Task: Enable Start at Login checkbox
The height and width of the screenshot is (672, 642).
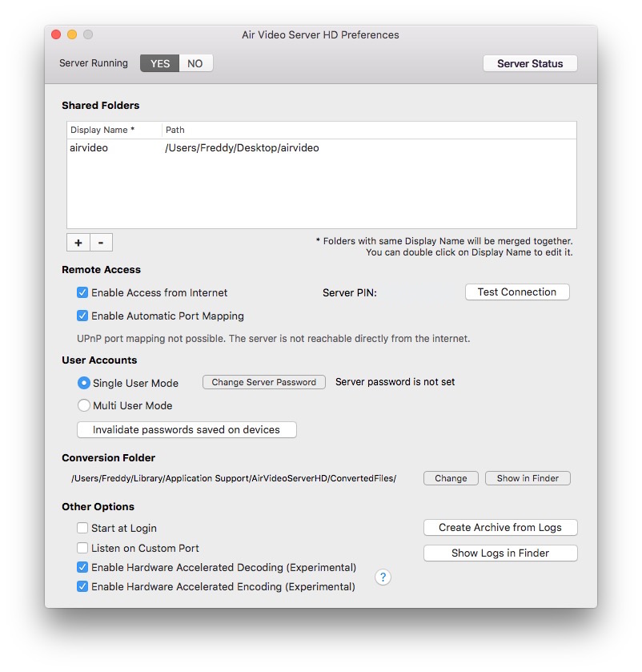Action: coord(82,528)
